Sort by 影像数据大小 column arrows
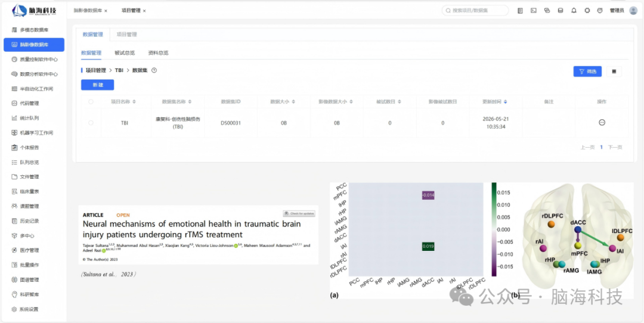The width and height of the screenshot is (644, 323). point(351,101)
